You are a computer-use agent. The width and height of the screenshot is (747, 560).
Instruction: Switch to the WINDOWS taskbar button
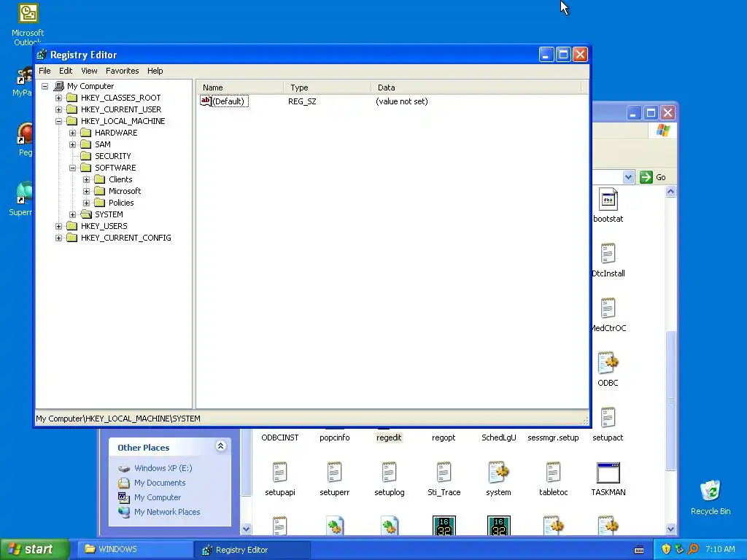(134, 550)
